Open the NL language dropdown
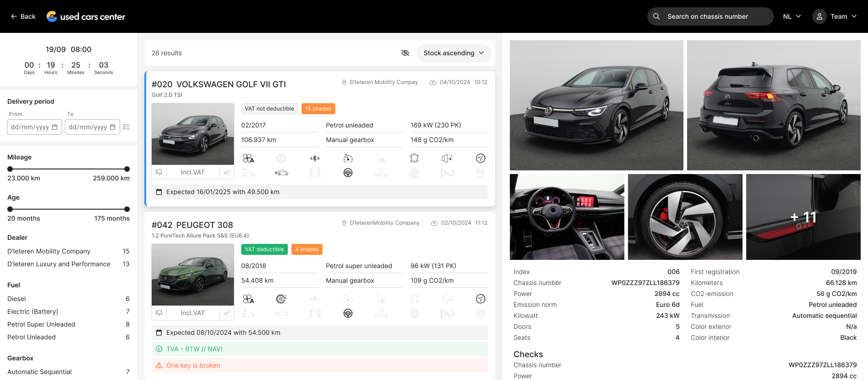Viewport: 868px width, 380px height. pos(792,16)
